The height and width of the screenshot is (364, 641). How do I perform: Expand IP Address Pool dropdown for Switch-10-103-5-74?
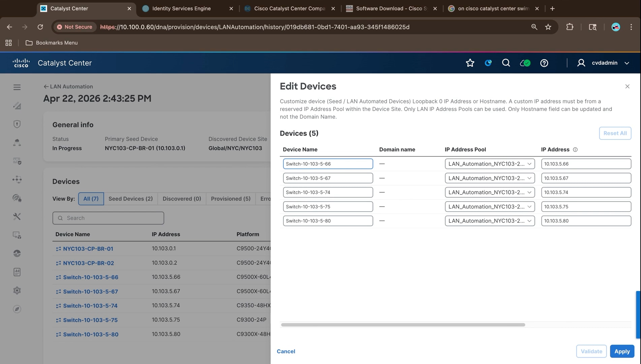click(x=490, y=192)
